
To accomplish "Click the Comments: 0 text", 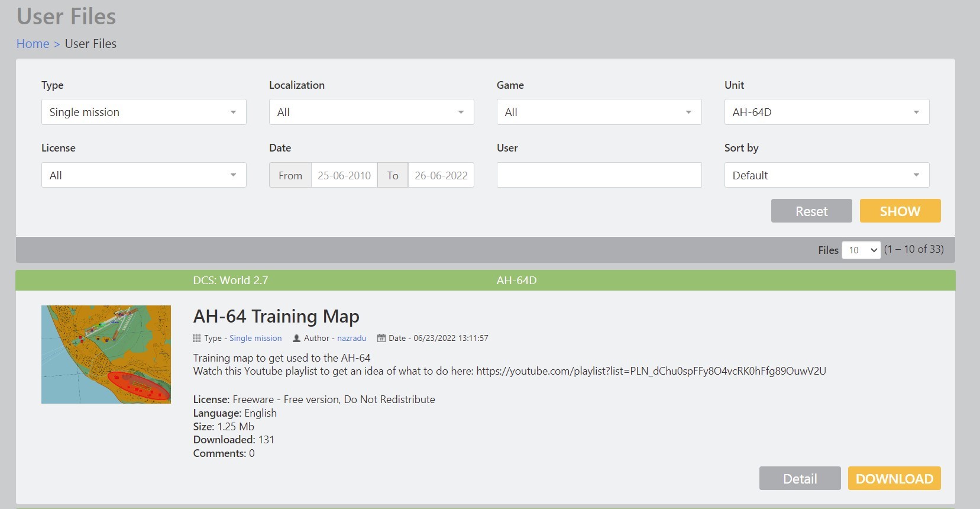I will point(224,453).
